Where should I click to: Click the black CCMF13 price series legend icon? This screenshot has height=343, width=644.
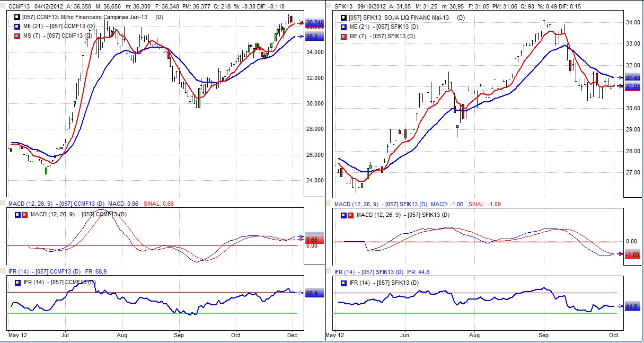(x=17, y=17)
